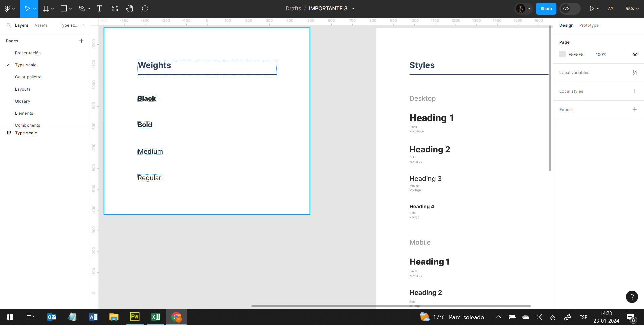Select the Add comment tool
Viewport: 644px width, 326px height.
(145, 9)
